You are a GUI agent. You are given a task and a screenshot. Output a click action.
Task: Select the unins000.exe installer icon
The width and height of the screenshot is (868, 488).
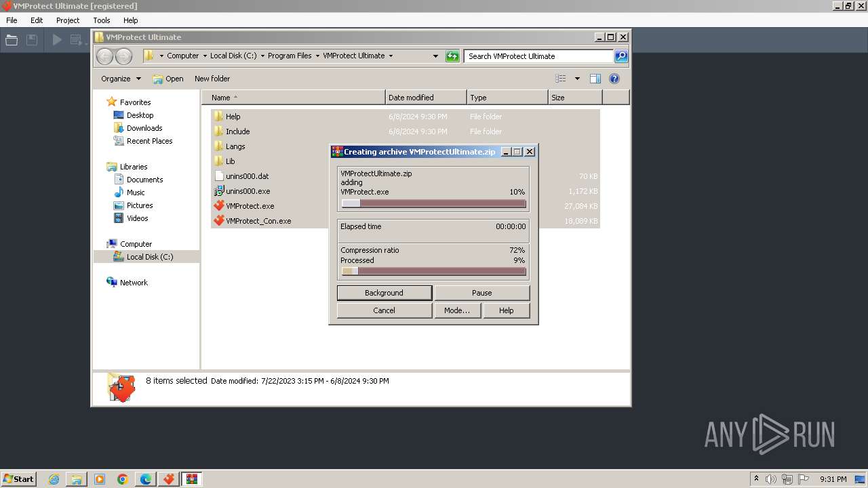tap(218, 191)
